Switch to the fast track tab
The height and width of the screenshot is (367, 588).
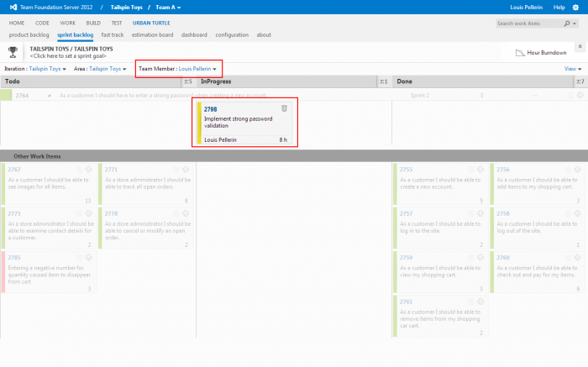(112, 35)
